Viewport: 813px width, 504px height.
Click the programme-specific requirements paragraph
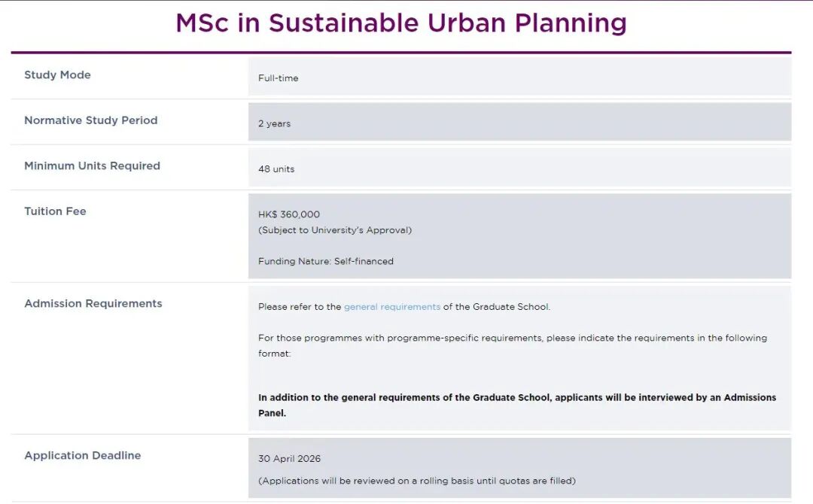(513, 345)
